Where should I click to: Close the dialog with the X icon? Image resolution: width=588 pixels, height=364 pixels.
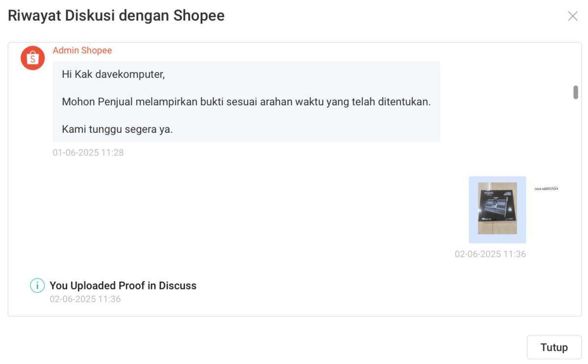click(x=572, y=16)
